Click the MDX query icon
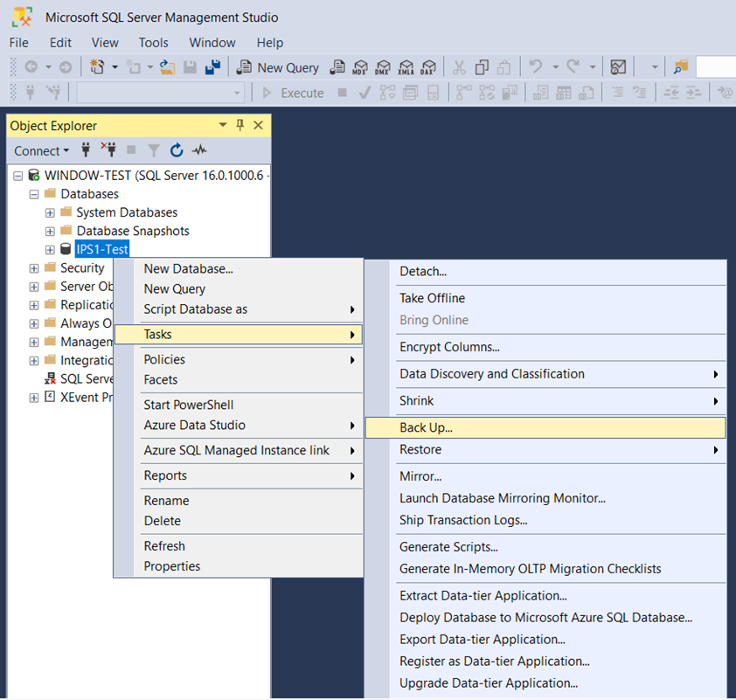736x700 pixels. [360, 67]
